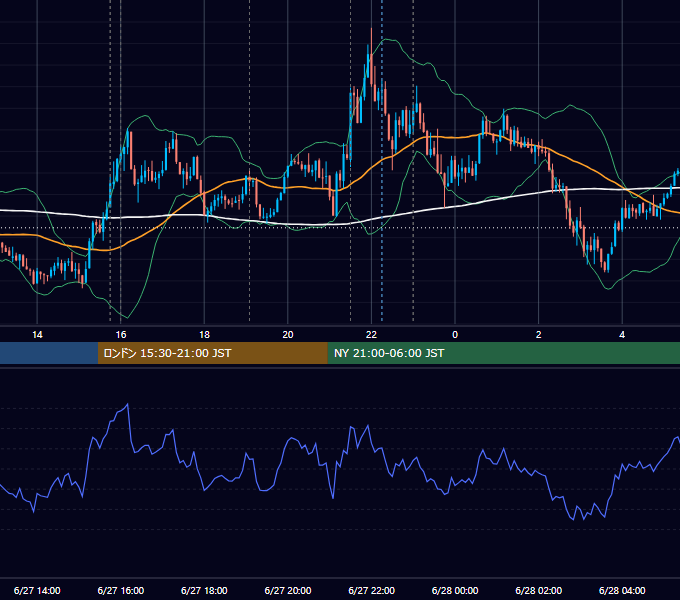Click the 6/27 20:00 time label
The width and height of the screenshot is (680, 600).
click(288, 590)
